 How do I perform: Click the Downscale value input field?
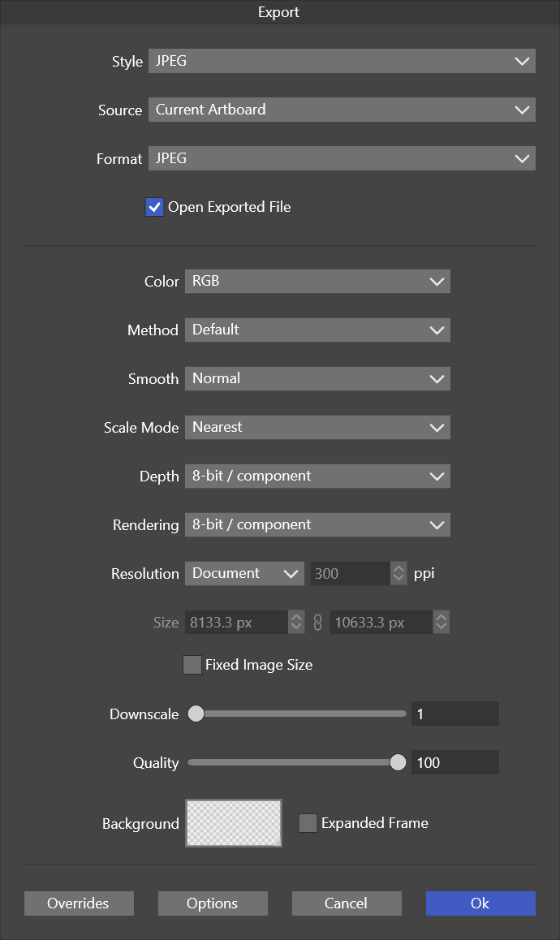[455, 714]
